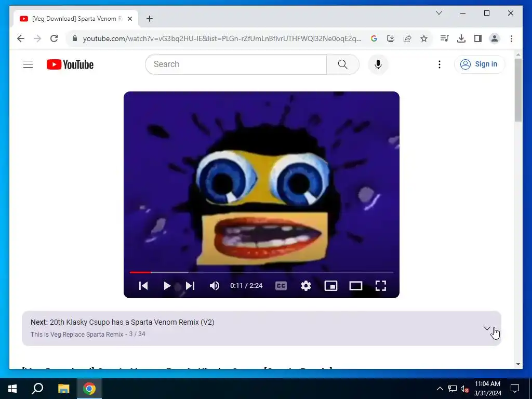Image resolution: width=532 pixels, height=399 pixels.
Task: Open Chrome profile avatar
Action: click(x=495, y=38)
